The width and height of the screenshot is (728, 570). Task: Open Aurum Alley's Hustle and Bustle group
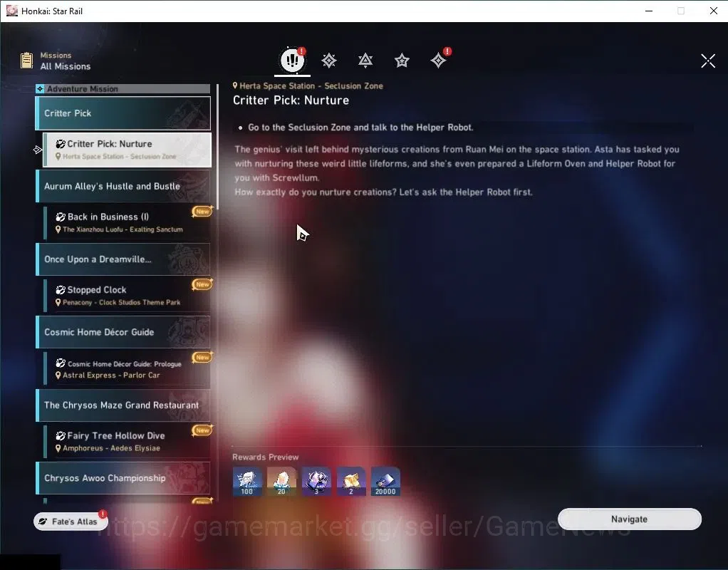tap(123, 186)
